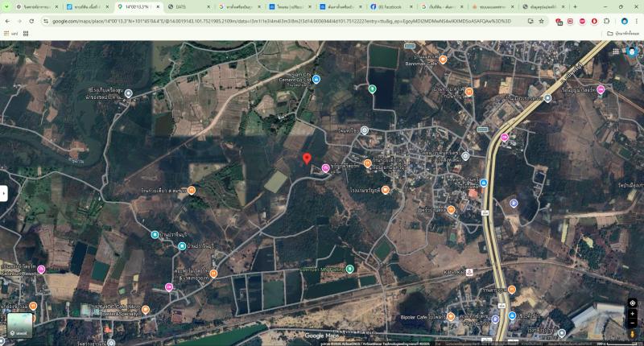Switch map type via layers thumbnail

click(x=19, y=325)
